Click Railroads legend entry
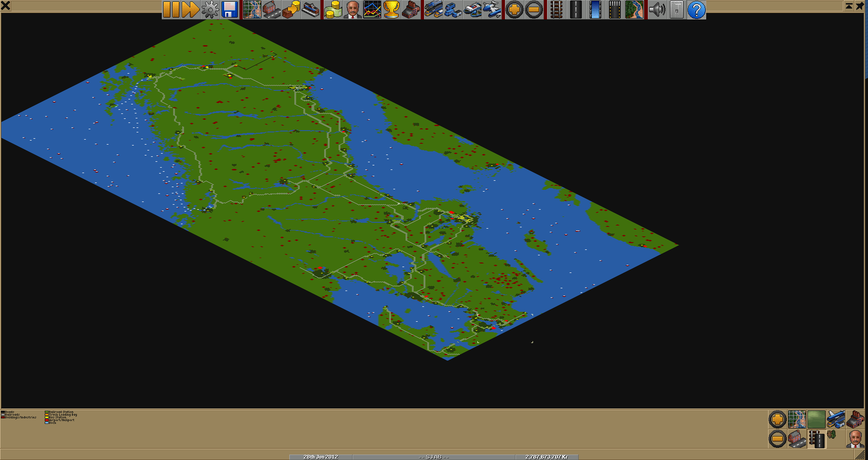868x460 pixels. [x=10, y=414]
